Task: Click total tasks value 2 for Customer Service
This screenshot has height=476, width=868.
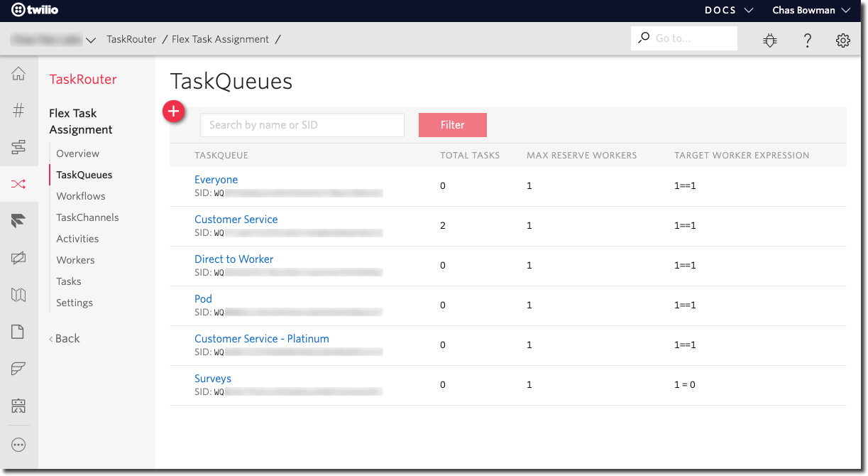Action: tap(443, 225)
